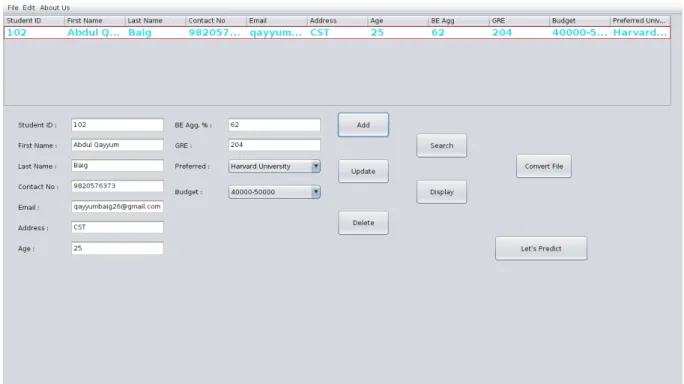Select the '982057...' contact cell
This screenshot has height=384, width=684.
point(216,33)
